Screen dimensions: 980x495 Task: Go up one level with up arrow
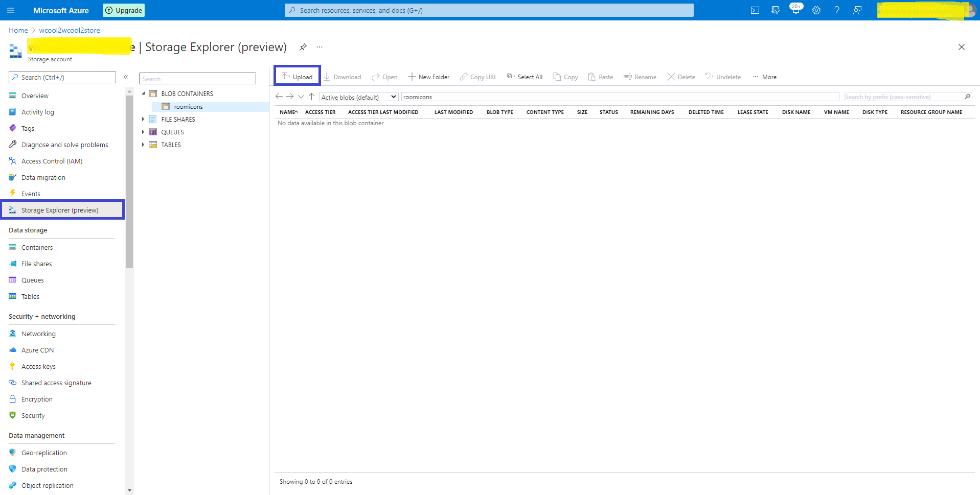[311, 97]
